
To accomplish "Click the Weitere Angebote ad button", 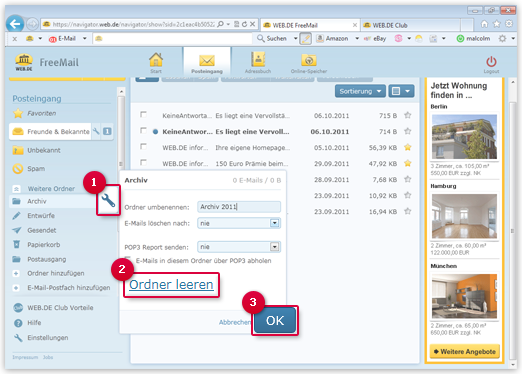I will coord(464,351).
